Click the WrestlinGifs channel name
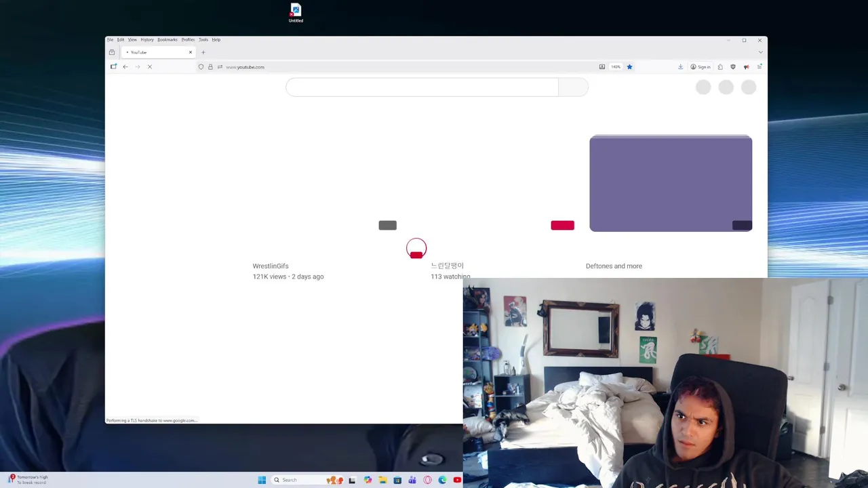 (271, 266)
